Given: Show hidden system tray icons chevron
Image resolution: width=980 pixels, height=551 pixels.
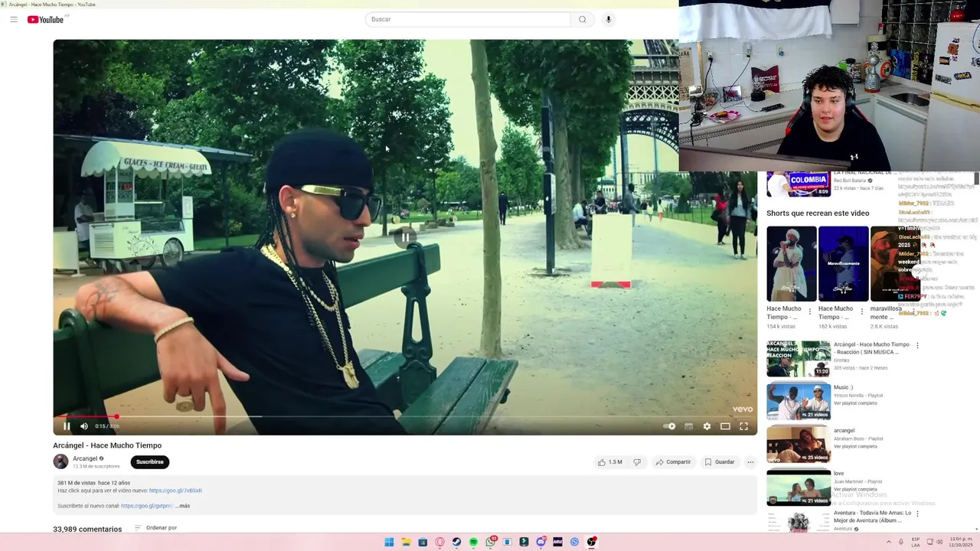Looking at the screenshot, I should [x=889, y=542].
